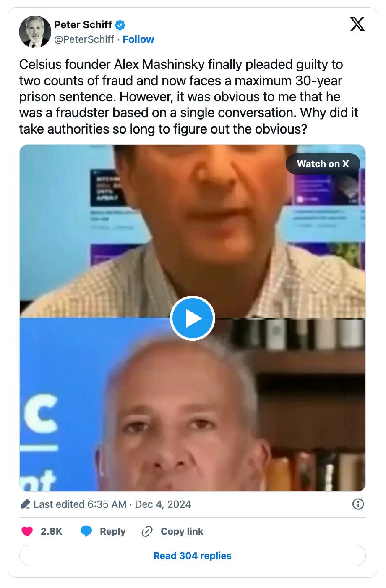Like the tweet with the heart icon
386x588 pixels.
point(27,531)
